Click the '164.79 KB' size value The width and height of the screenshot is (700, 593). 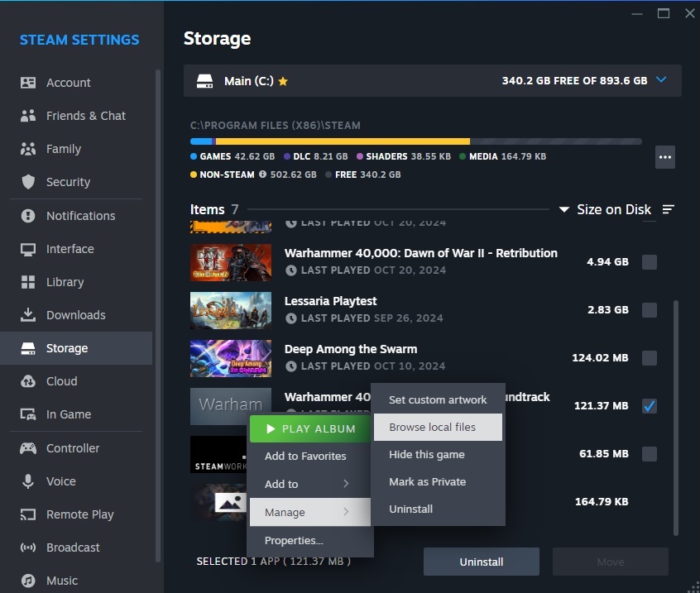[x=602, y=501]
